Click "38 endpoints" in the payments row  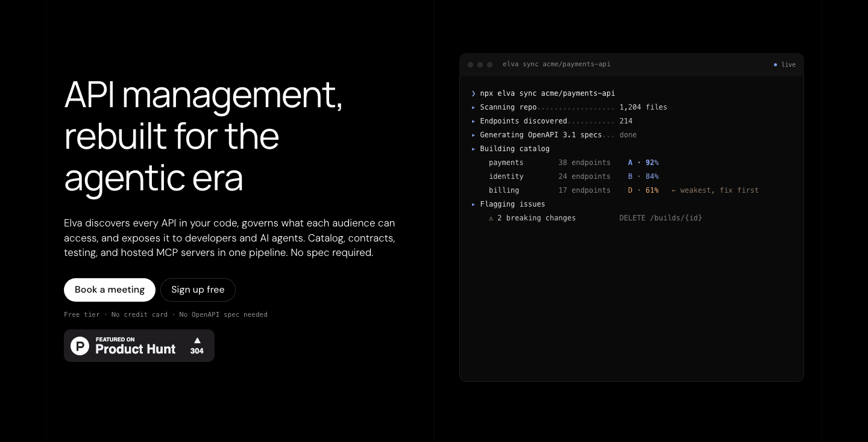(x=584, y=163)
